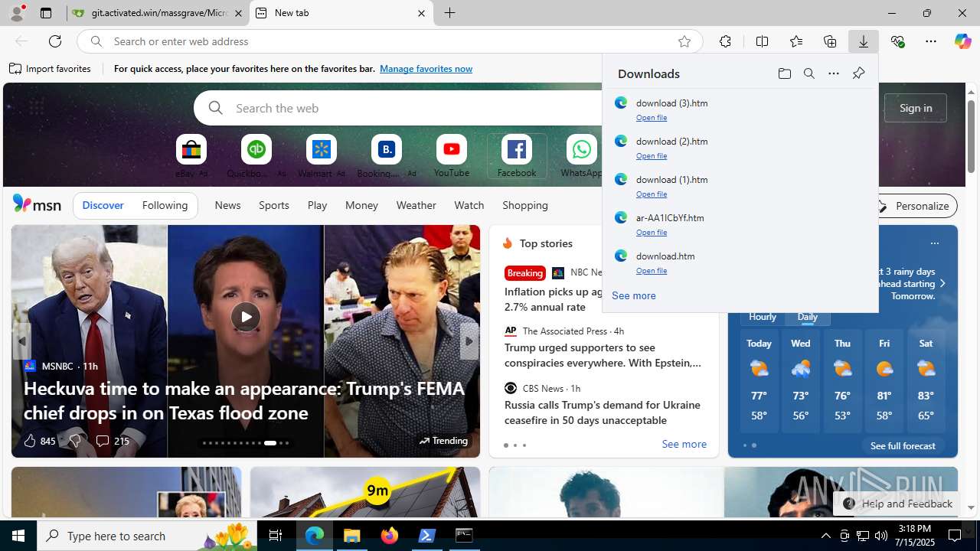The height and width of the screenshot is (551, 980).
Task: Go to previous carousel story arrow
Action: 22,341
